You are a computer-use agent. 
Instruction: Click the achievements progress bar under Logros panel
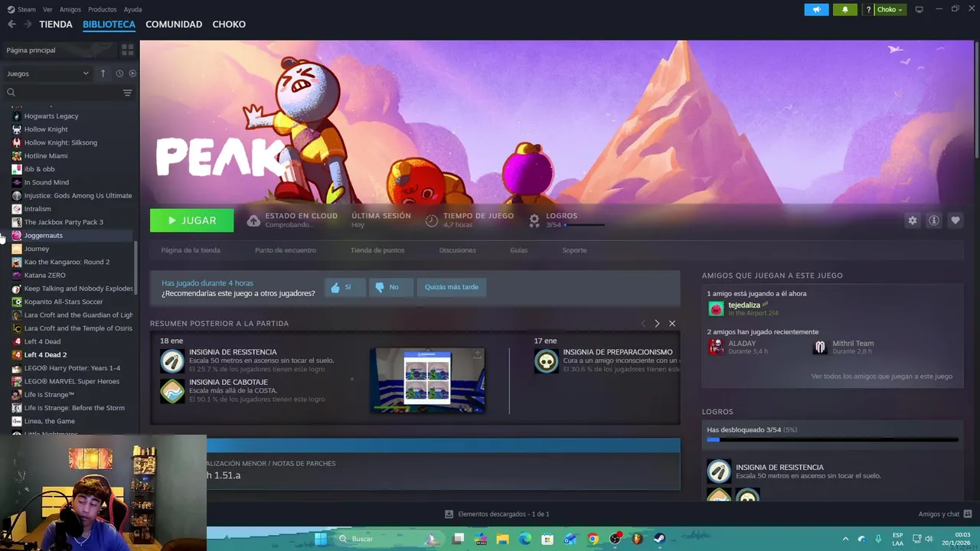[832, 440]
